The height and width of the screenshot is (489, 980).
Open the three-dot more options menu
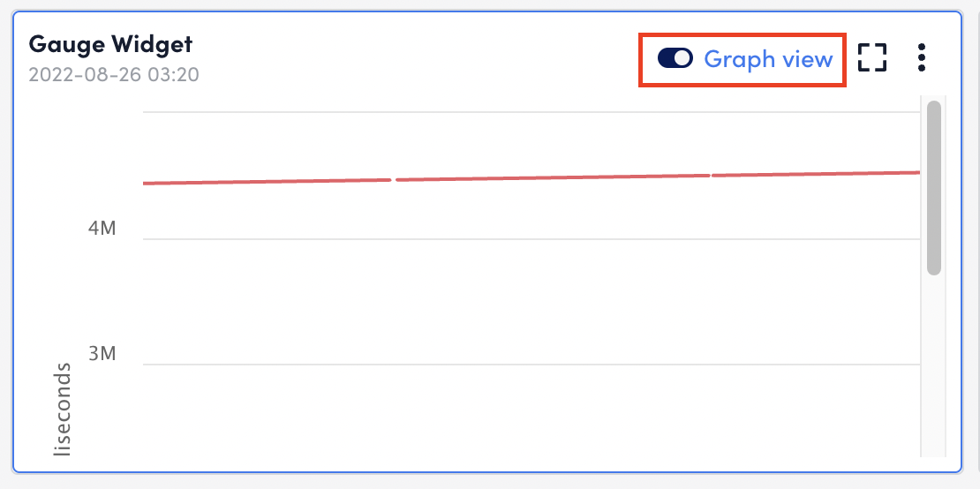click(x=921, y=57)
